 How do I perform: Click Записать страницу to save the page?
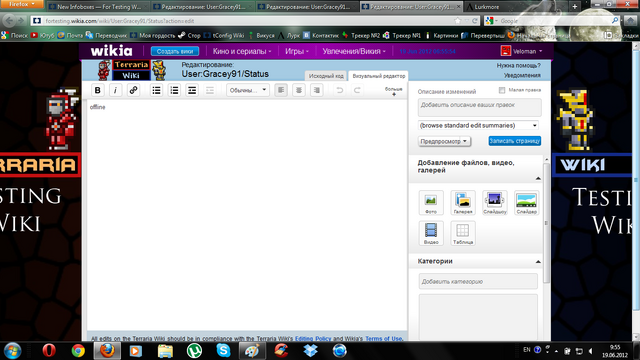point(515,141)
